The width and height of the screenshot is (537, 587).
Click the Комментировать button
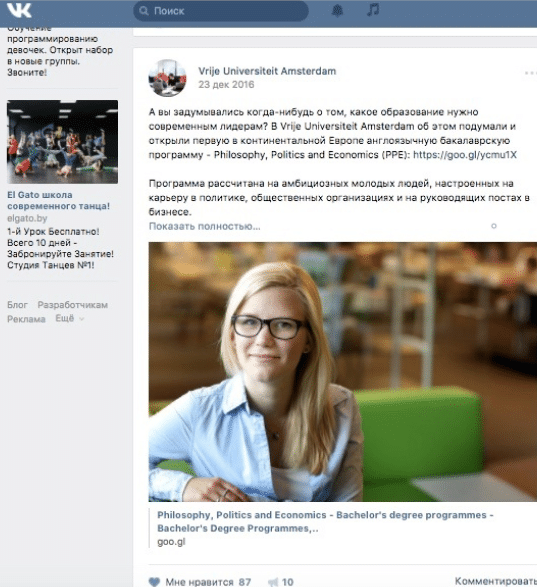coord(496,581)
